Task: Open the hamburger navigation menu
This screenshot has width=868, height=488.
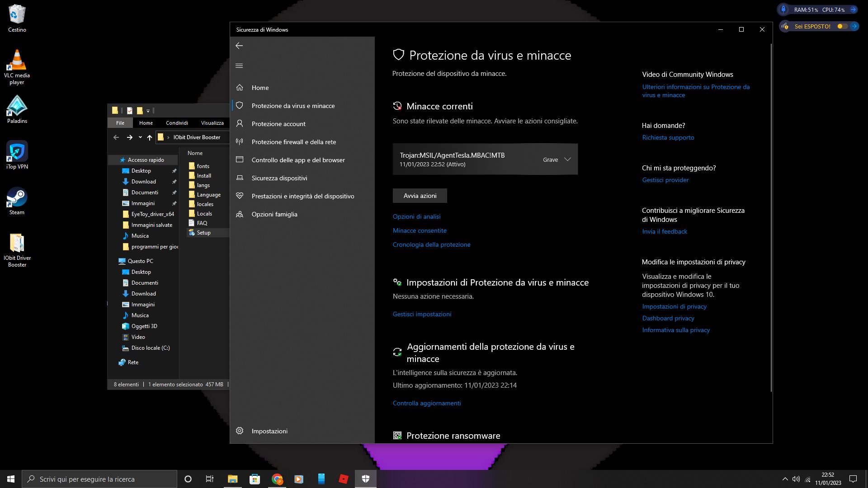Action: click(x=239, y=66)
